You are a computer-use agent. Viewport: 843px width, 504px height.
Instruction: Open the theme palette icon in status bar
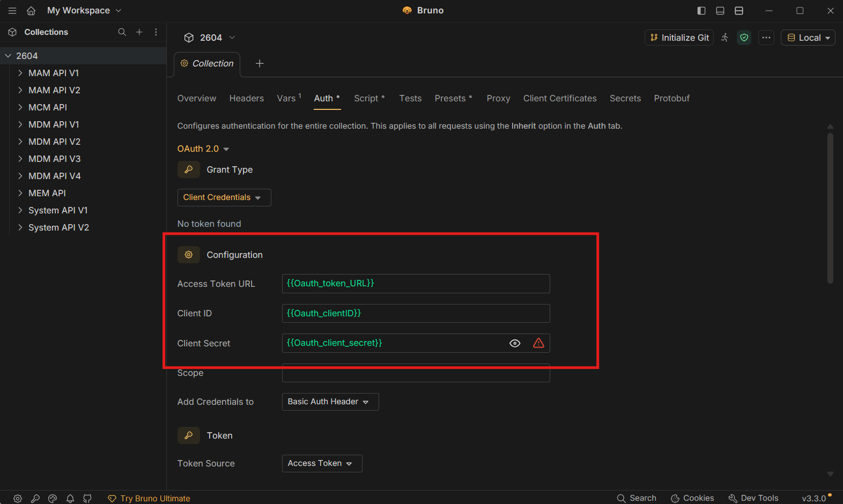coord(53,499)
